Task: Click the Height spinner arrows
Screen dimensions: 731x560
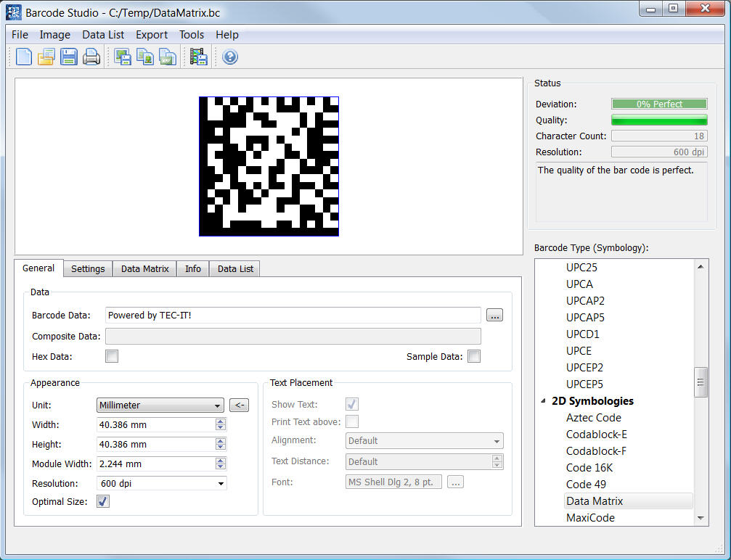Action: tap(221, 444)
